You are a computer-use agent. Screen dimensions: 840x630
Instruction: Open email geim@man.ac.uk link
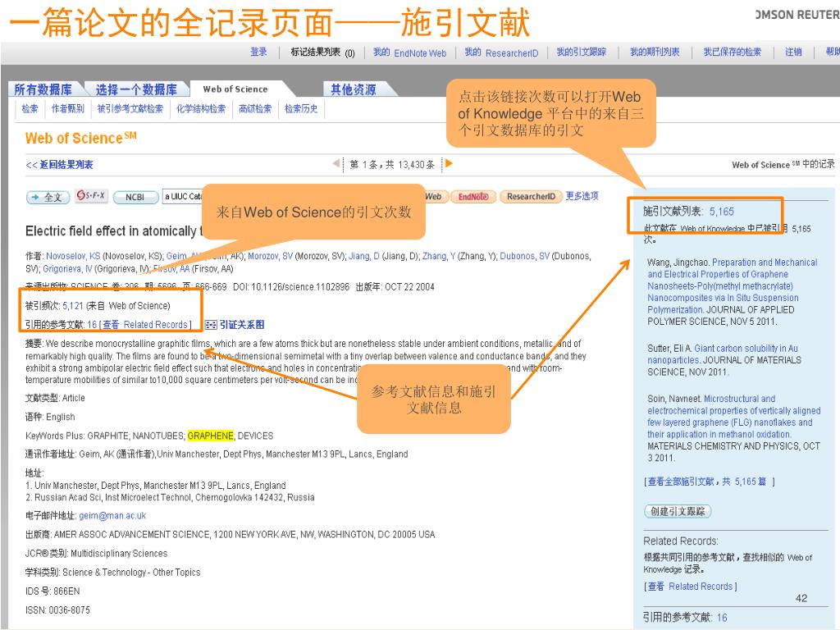[x=112, y=516]
